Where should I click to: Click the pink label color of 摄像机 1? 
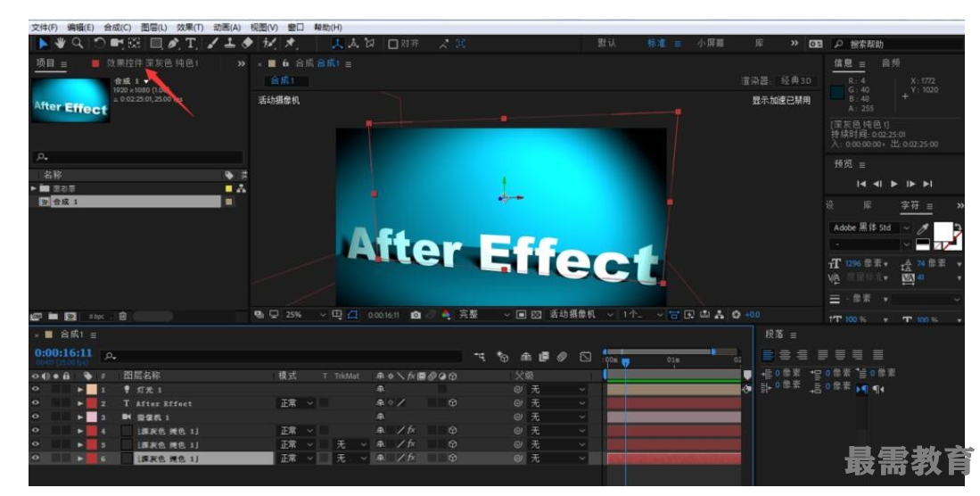click(x=92, y=417)
